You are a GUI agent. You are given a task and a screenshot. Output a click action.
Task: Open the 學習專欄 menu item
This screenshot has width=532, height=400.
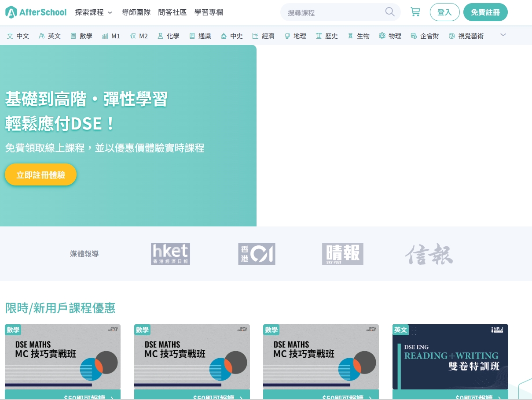pyautogui.click(x=209, y=12)
